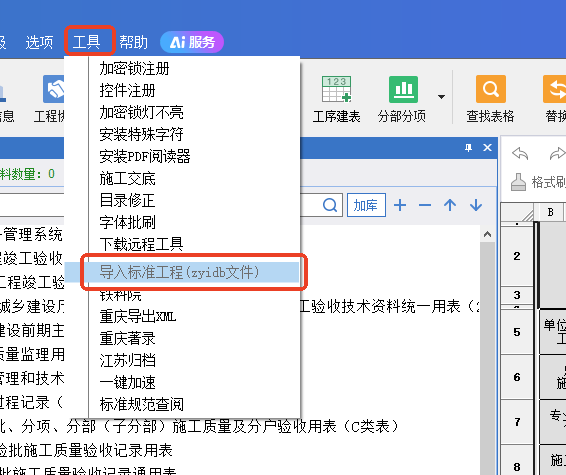
Task: Click the magnifier icon in search box
Action: tap(330, 205)
